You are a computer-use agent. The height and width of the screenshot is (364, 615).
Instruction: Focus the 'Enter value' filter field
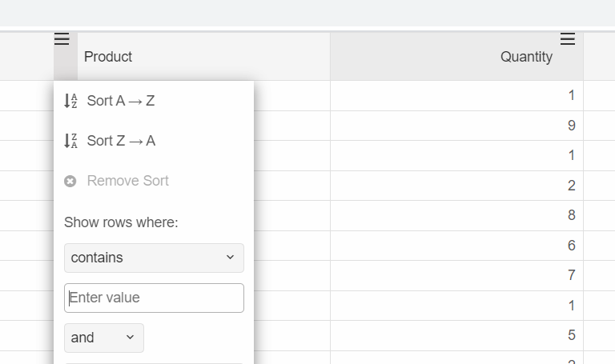pyautogui.click(x=154, y=298)
